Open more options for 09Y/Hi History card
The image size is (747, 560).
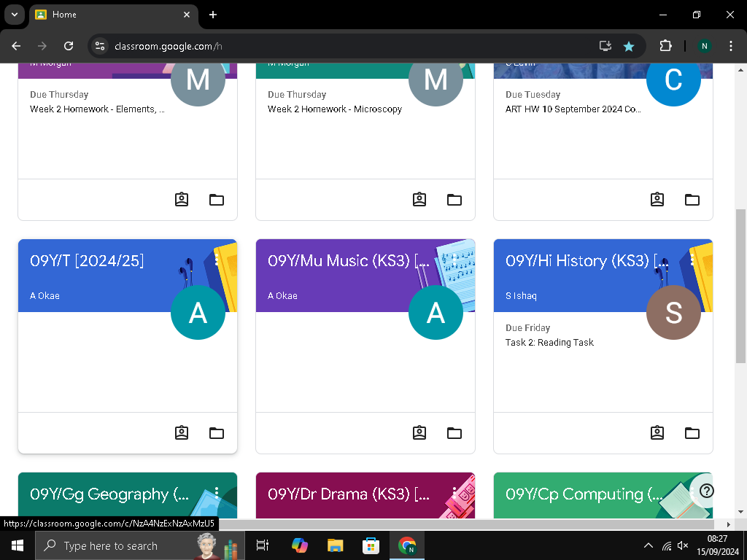point(692,260)
